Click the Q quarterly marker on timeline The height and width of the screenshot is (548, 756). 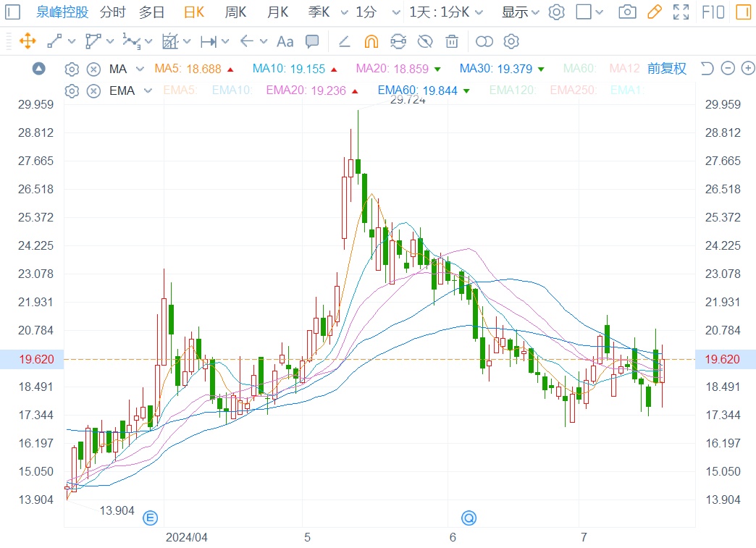[x=469, y=518]
